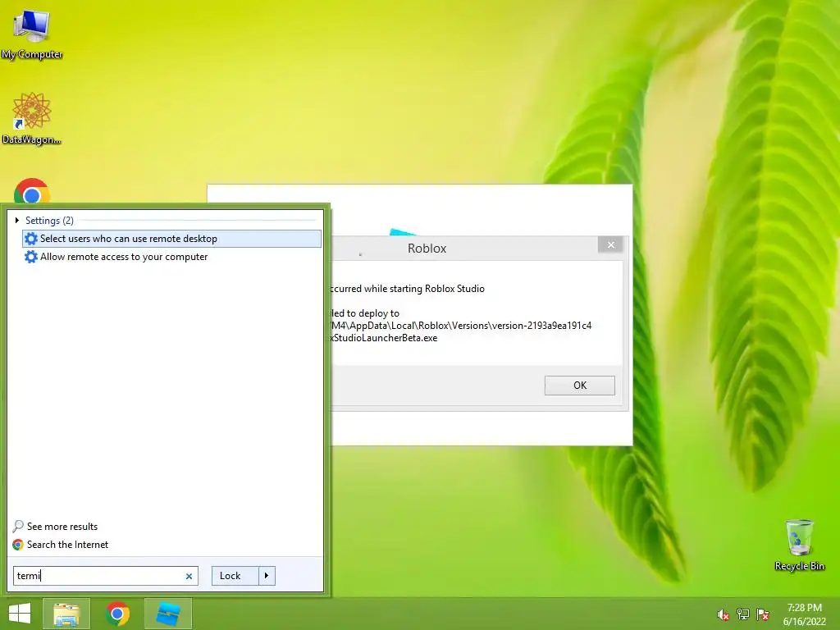This screenshot has height=630, width=840.
Task: Click the text RobloxStudioLauncherBeta.exe path line
Action: coord(384,338)
